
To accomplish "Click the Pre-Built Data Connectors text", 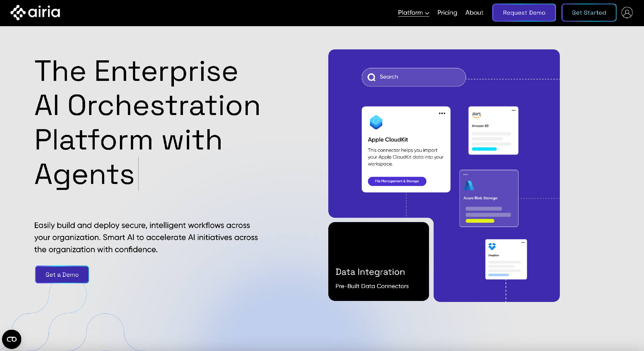I will coord(372,286).
